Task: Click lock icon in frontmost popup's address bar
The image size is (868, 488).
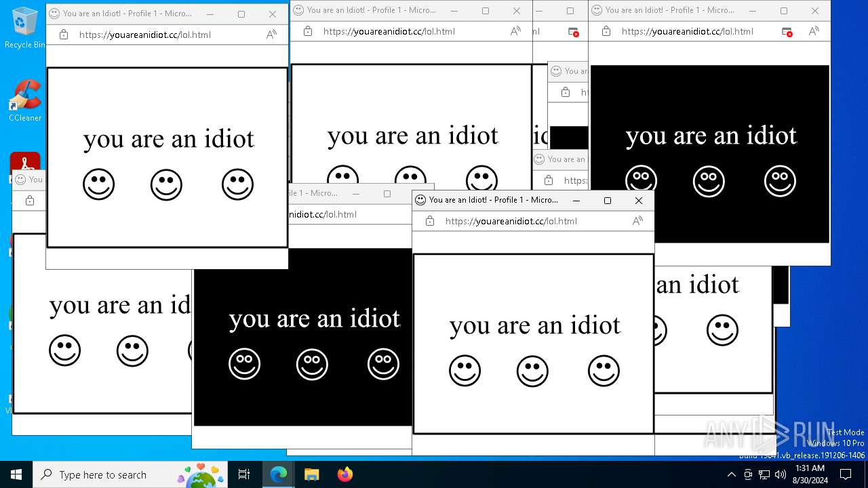Action: 430,221
